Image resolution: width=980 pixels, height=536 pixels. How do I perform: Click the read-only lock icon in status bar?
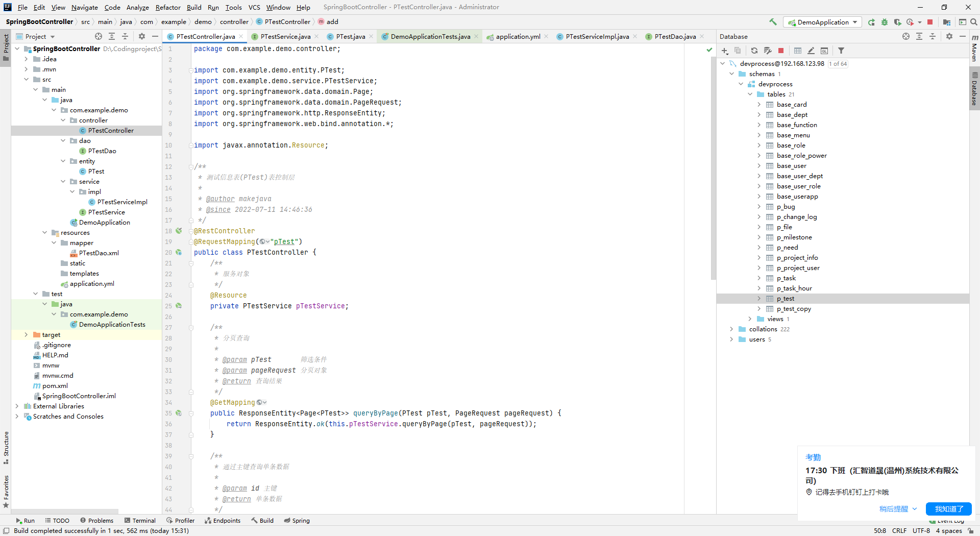coord(970,531)
